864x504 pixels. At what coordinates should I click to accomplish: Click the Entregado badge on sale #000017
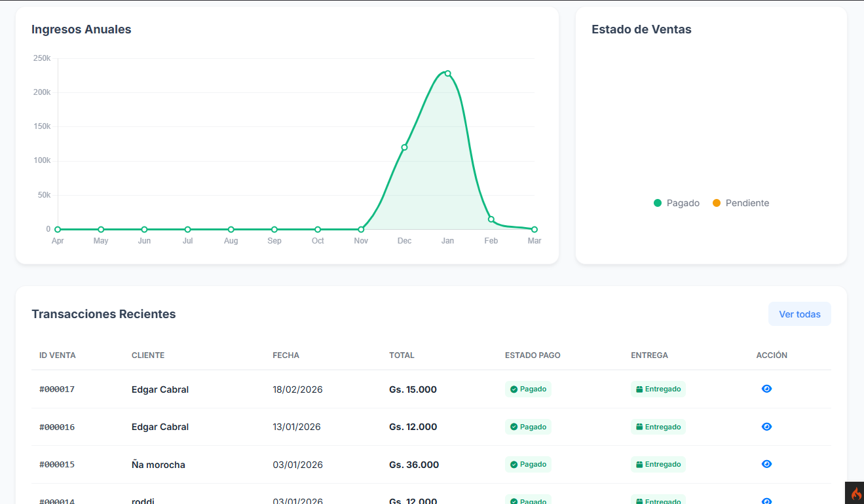[x=658, y=389]
